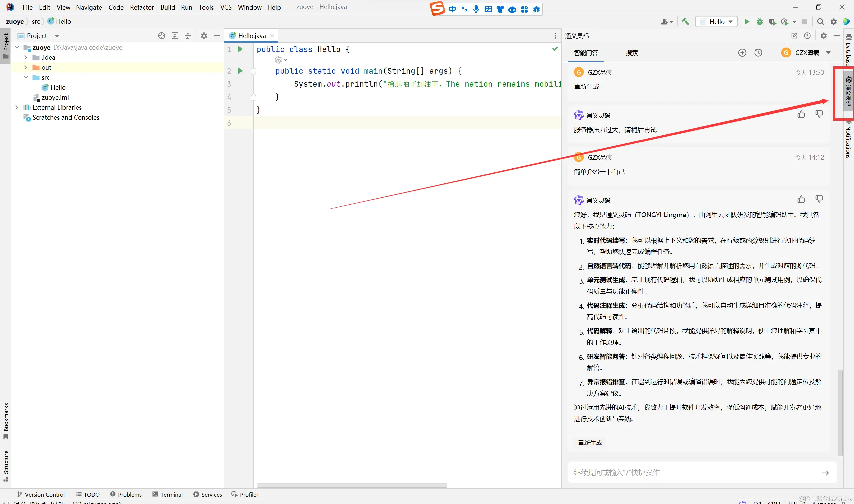The image size is (854, 504).
Task: Open Project panel options gear
Action: (204, 36)
